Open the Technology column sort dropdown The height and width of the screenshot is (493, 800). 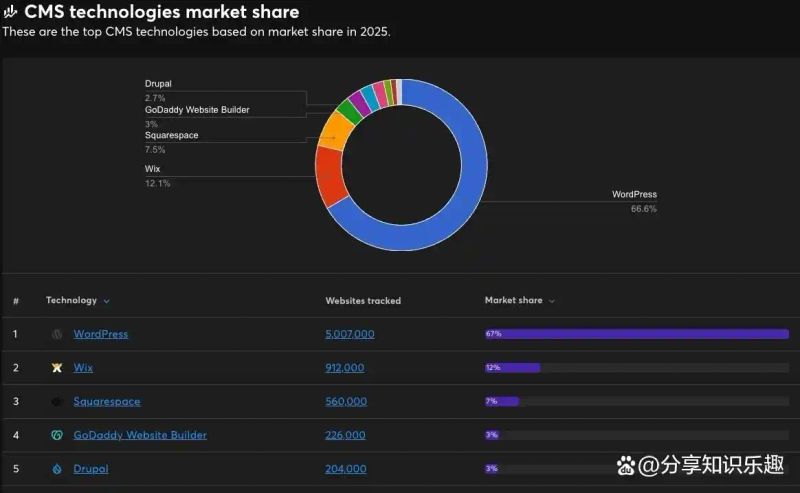click(x=106, y=301)
